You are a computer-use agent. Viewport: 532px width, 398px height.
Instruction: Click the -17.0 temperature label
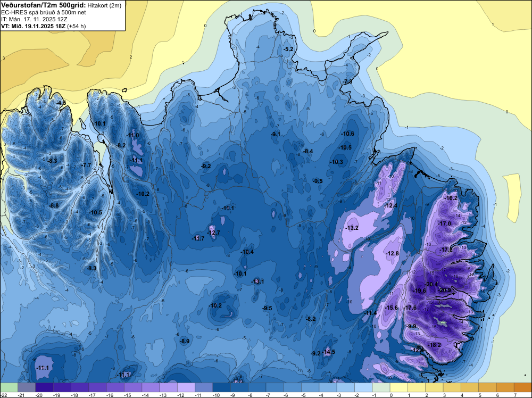[x=444, y=223]
